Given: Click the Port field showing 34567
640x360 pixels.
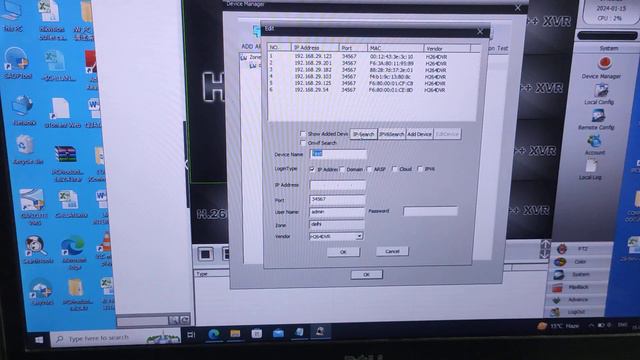Looking at the screenshot, I should (x=337, y=200).
